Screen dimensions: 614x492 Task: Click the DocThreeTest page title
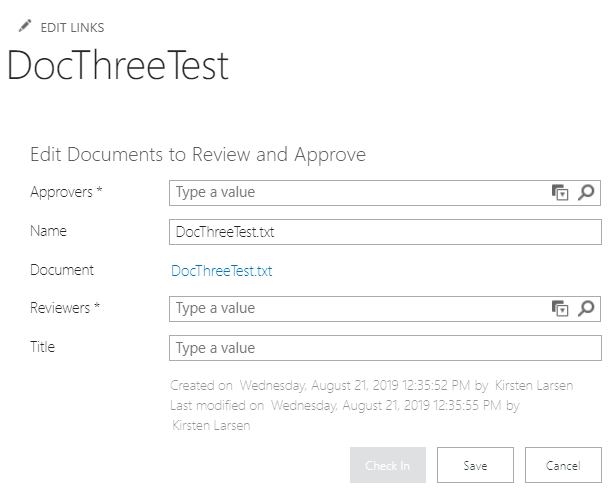click(118, 66)
